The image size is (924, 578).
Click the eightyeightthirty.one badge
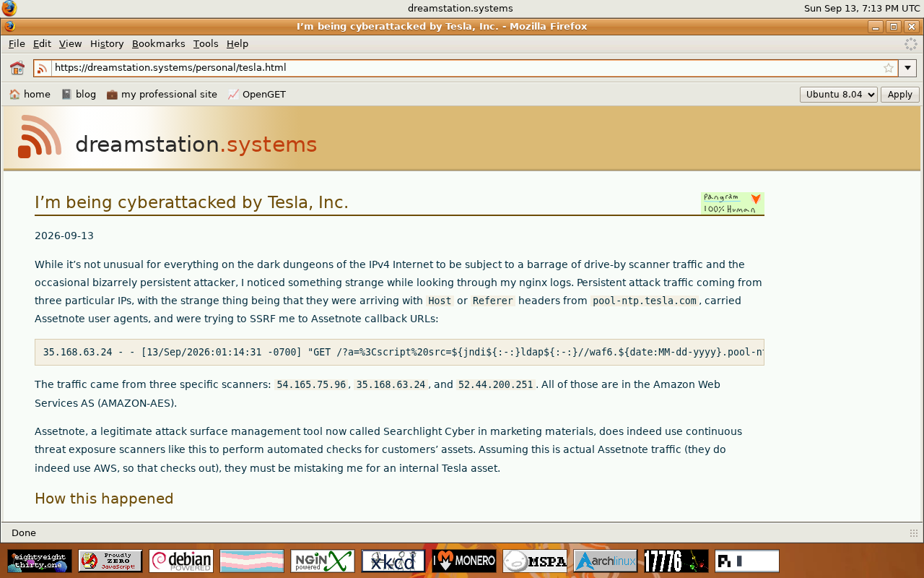[x=40, y=561]
